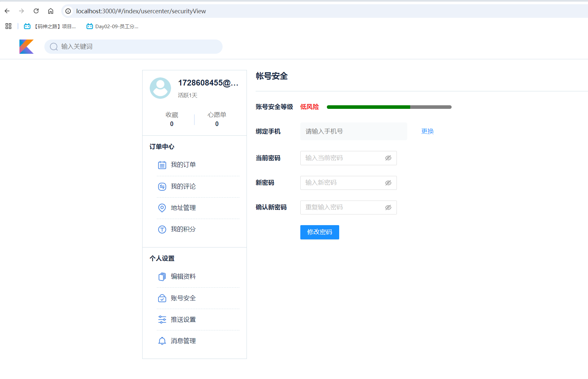
Task: Click the 推送设置 sliders icon
Action: [x=162, y=320]
